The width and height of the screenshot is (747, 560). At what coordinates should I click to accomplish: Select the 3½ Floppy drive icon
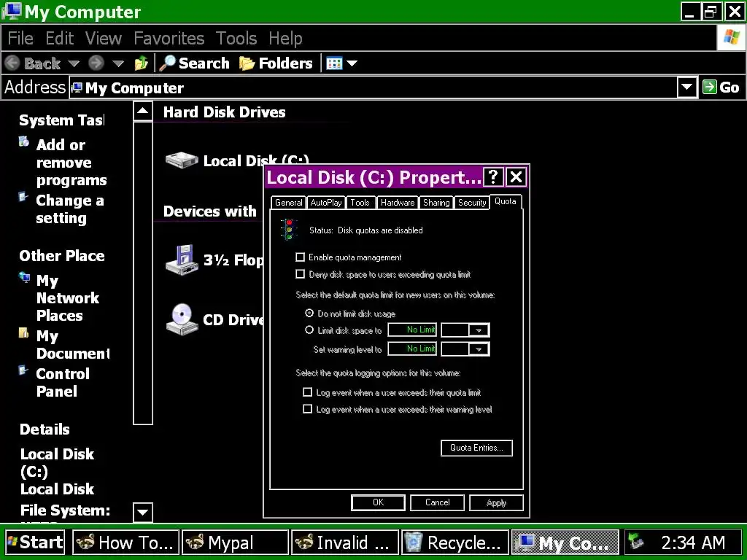[x=182, y=260]
